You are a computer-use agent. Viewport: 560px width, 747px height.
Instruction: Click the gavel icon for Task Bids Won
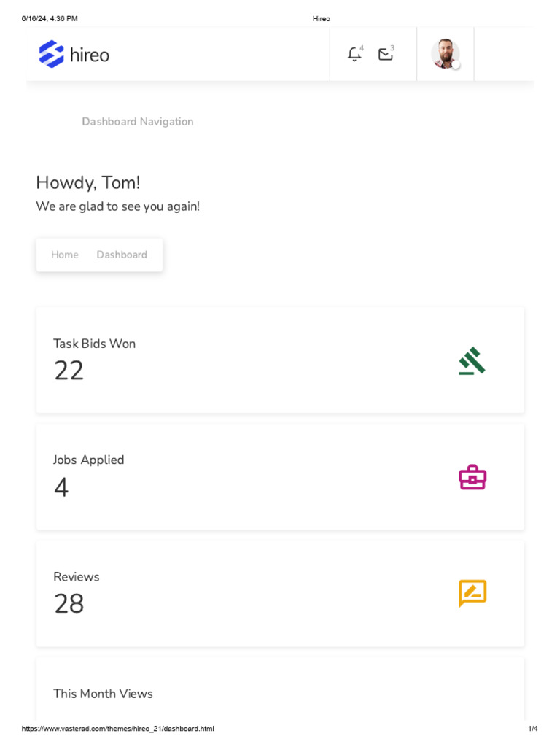(472, 361)
